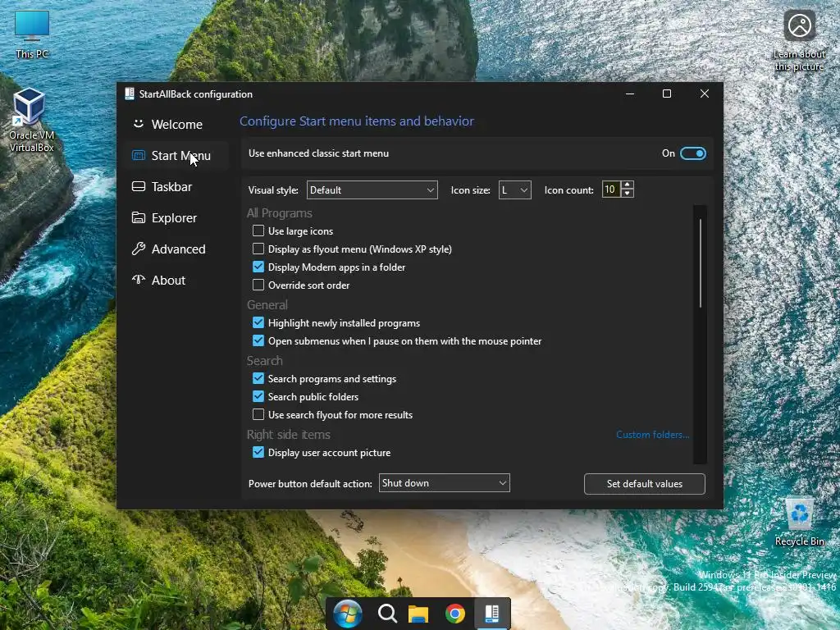Uncheck Highlight newly installed programs
840x630 pixels.
[258, 322]
